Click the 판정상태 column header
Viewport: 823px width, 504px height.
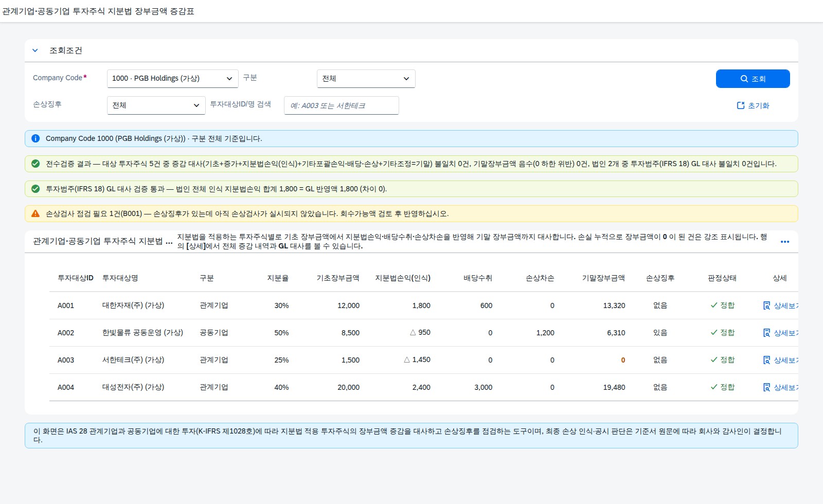722,278
